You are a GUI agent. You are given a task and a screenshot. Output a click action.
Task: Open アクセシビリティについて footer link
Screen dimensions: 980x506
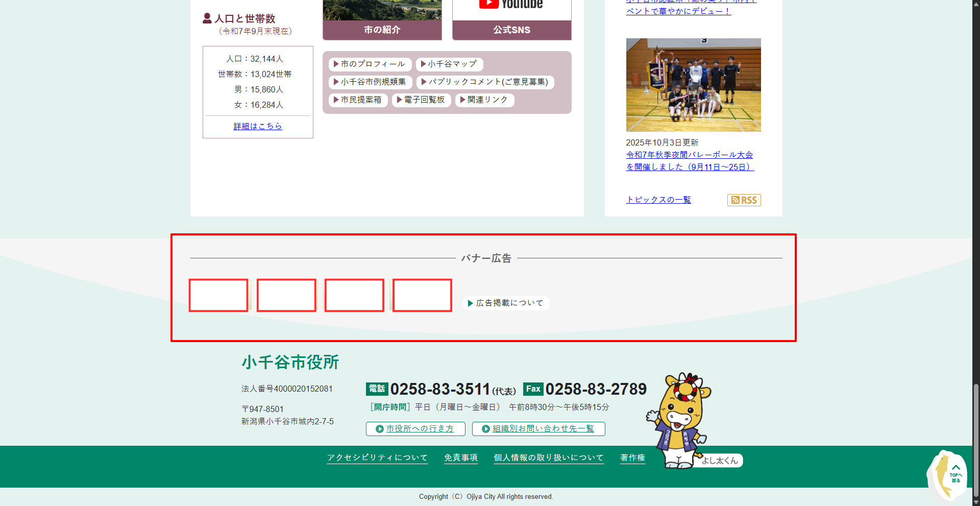click(x=377, y=458)
